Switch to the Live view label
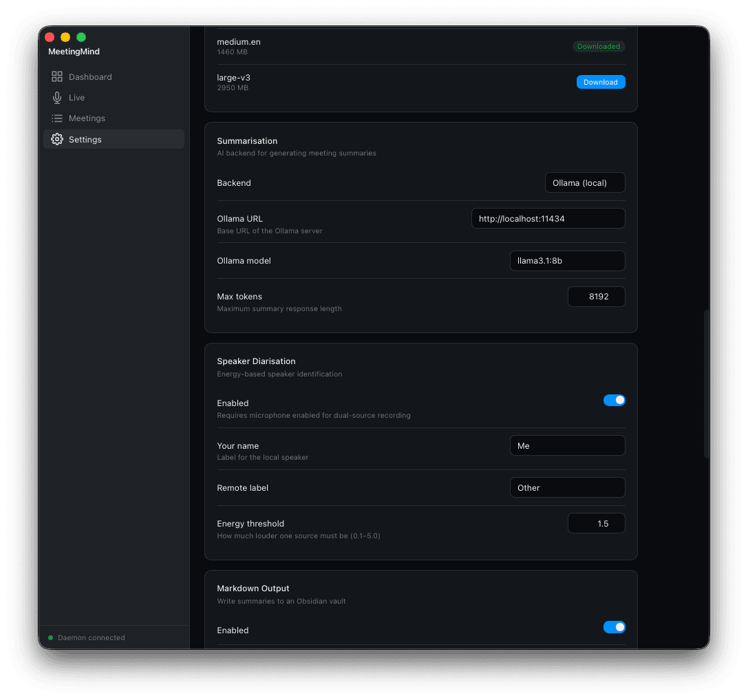The width and height of the screenshot is (748, 700). (x=77, y=97)
